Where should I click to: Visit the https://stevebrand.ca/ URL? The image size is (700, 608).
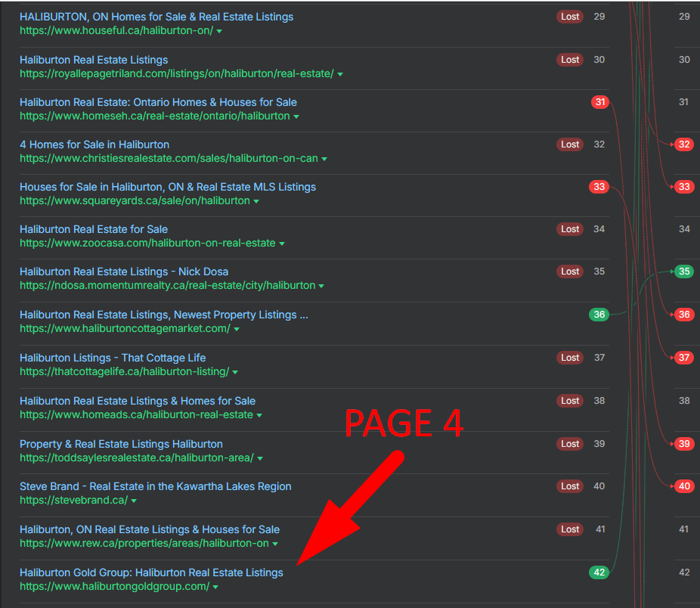pos(73,501)
